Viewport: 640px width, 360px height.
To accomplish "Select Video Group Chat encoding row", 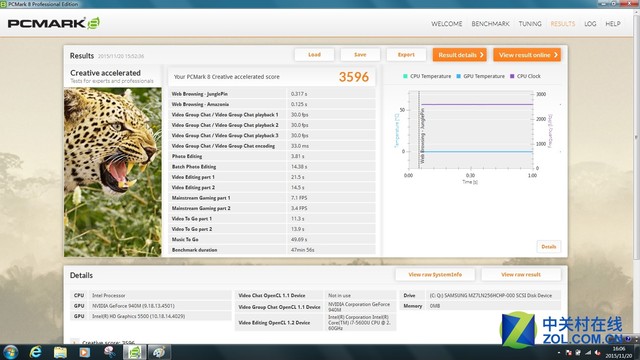I will [x=272, y=146].
